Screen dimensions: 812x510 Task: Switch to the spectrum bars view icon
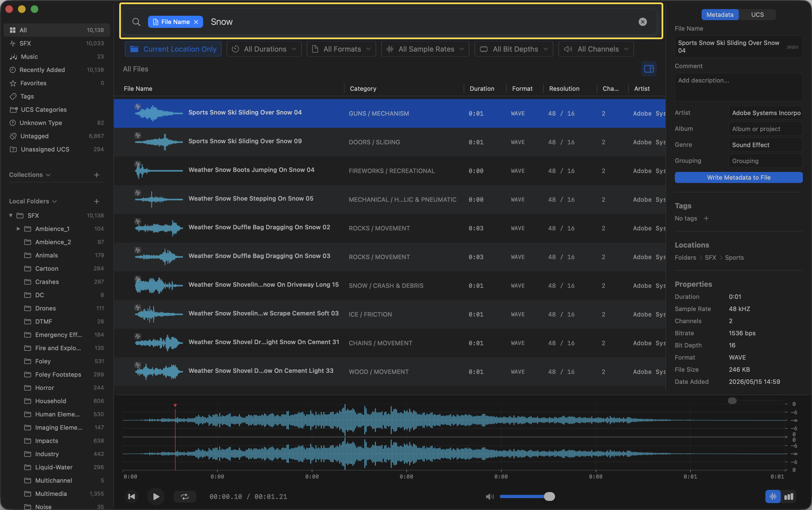788,496
